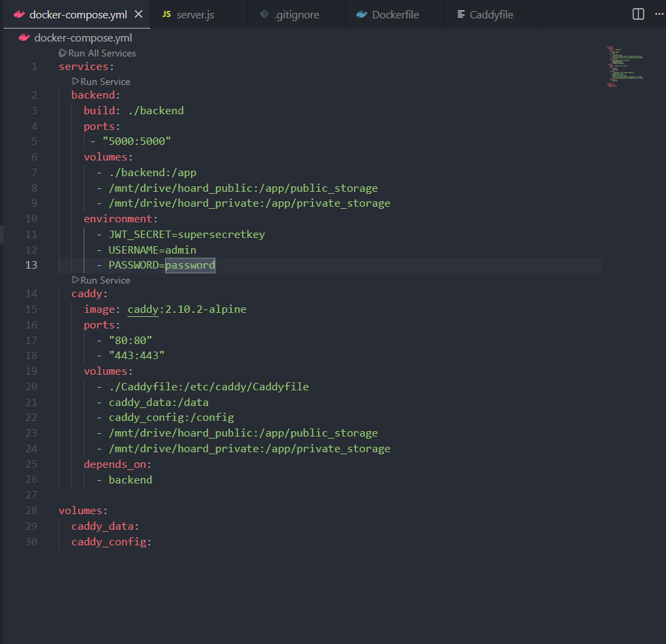Open the More Actions ellipsis menu
The height and width of the screenshot is (644, 666).
[659, 14]
